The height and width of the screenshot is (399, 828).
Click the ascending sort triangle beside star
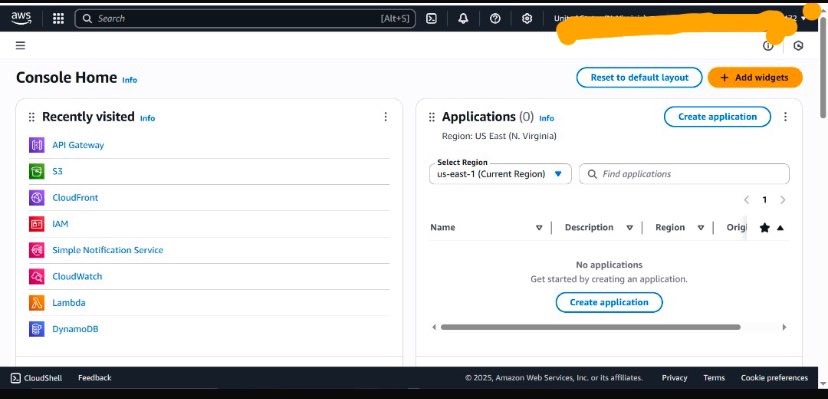coord(780,227)
